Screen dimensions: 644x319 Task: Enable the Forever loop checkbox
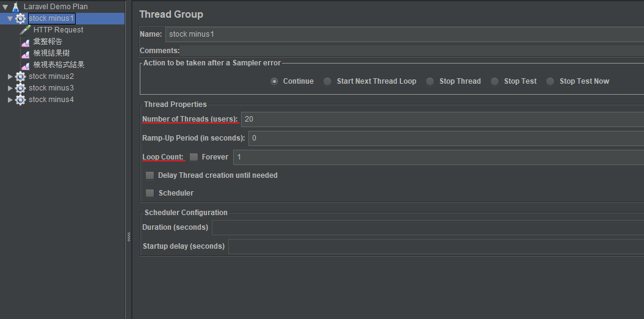[x=194, y=157]
